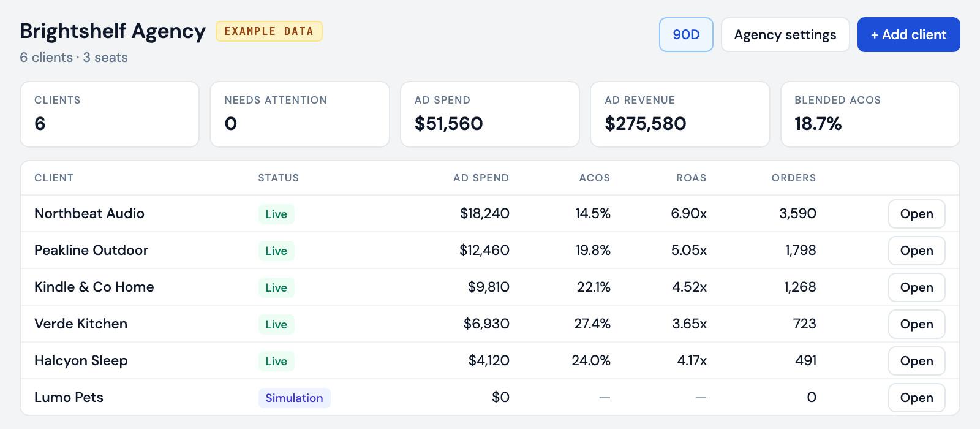This screenshot has height=429, width=980.
Task: Click the 491 orders value
Action: (x=805, y=361)
